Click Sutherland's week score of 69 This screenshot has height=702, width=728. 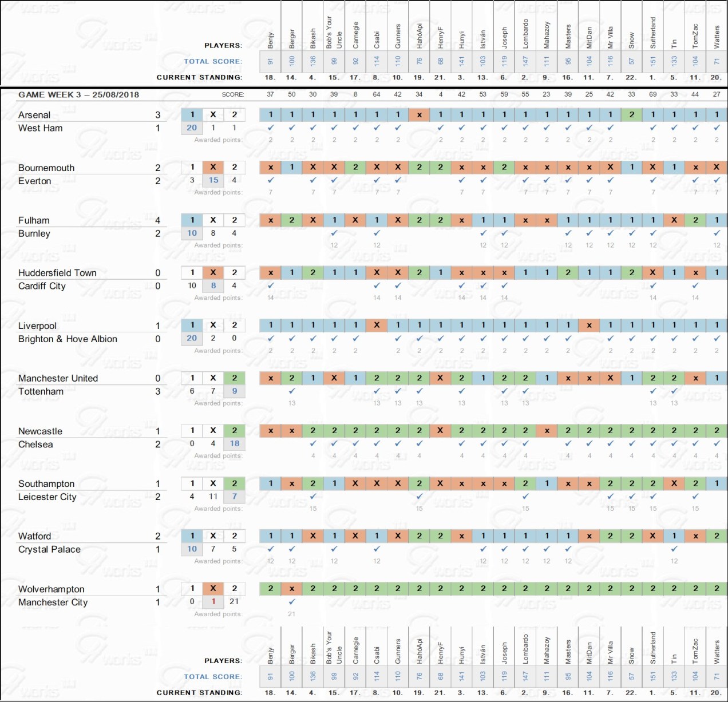[653, 94]
